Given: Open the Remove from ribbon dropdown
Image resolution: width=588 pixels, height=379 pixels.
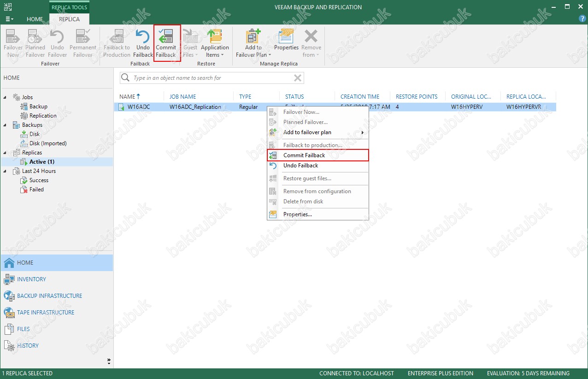Looking at the screenshot, I should [x=312, y=43].
